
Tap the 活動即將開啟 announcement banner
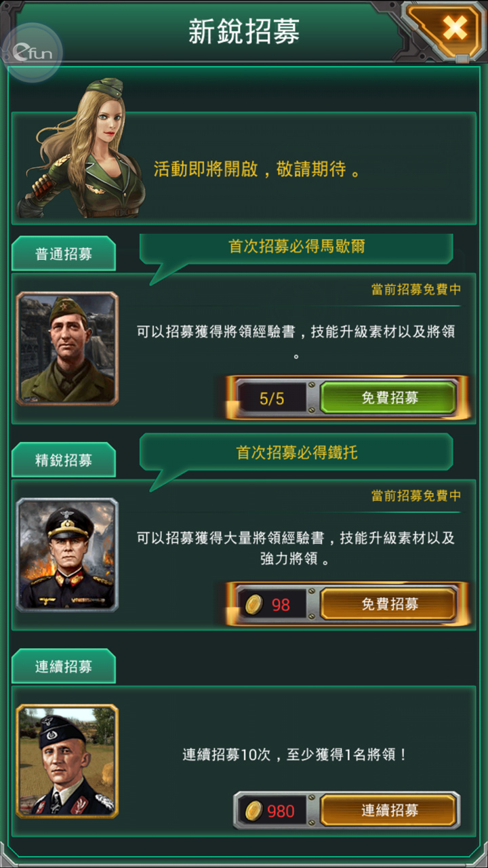coord(244,168)
